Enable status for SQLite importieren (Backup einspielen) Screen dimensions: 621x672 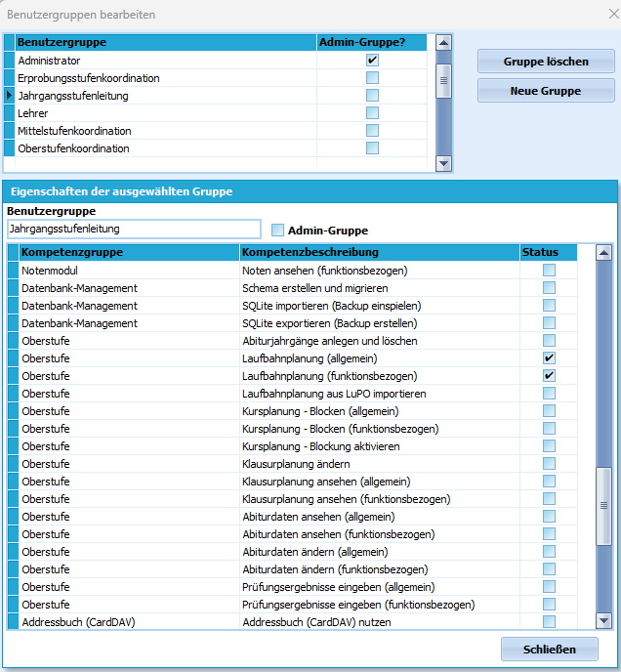coord(549,305)
